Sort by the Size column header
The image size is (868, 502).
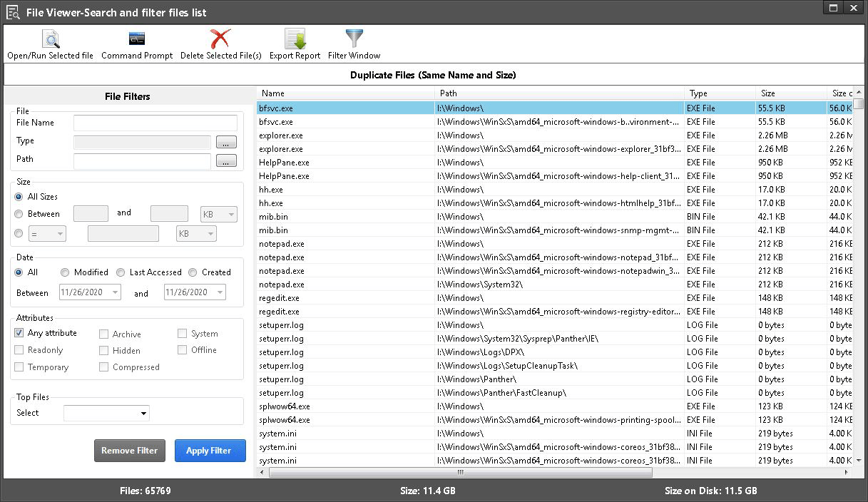pyautogui.click(x=791, y=93)
